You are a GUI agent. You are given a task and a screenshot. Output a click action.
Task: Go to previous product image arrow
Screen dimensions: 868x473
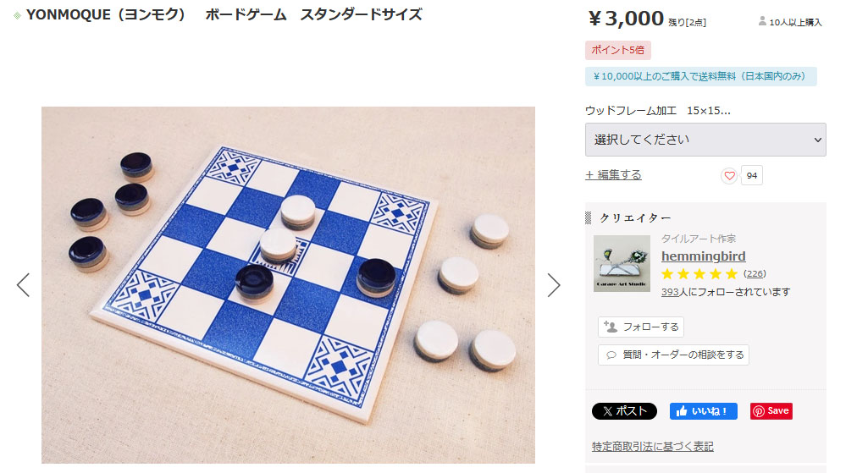coord(23,285)
